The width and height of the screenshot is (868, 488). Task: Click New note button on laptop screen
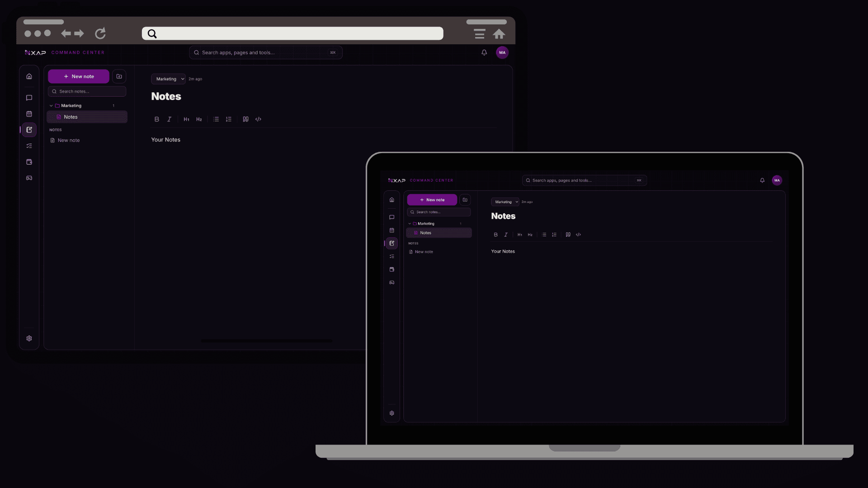(432, 200)
